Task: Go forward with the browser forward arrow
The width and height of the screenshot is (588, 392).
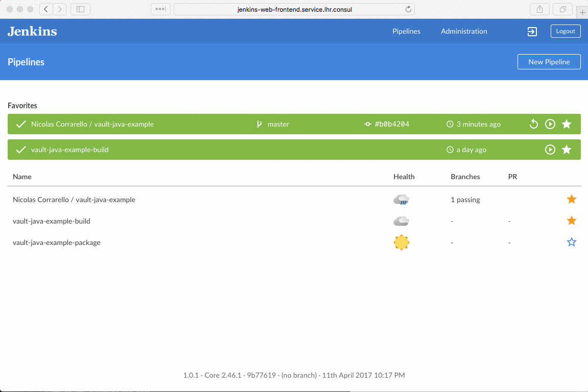Action: (60, 9)
